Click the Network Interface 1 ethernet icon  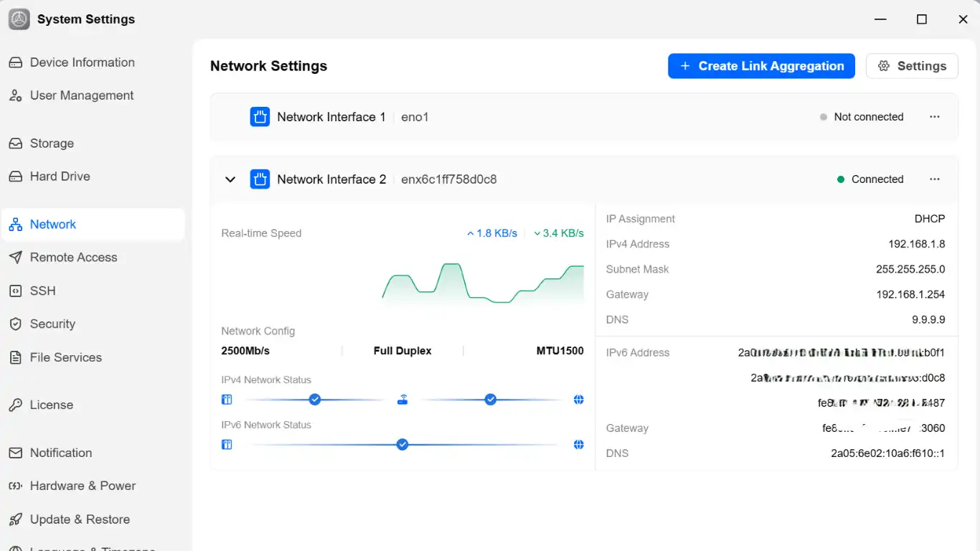(260, 117)
